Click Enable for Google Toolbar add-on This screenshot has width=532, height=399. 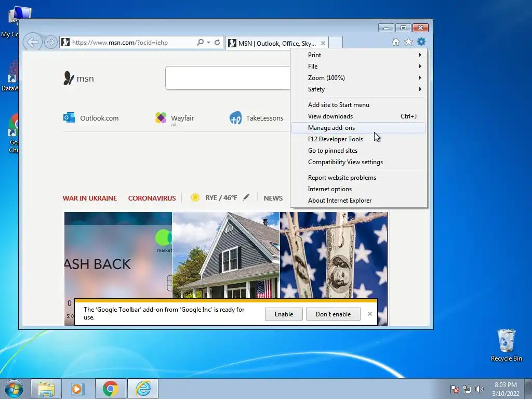[284, 314]
